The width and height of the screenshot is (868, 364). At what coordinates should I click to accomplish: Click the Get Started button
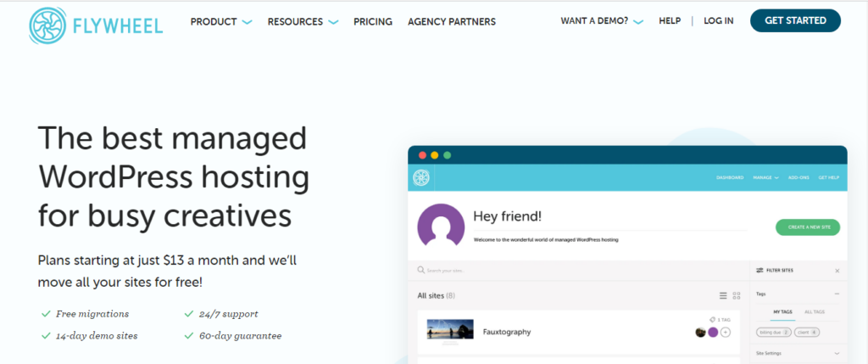coord(795,20)
